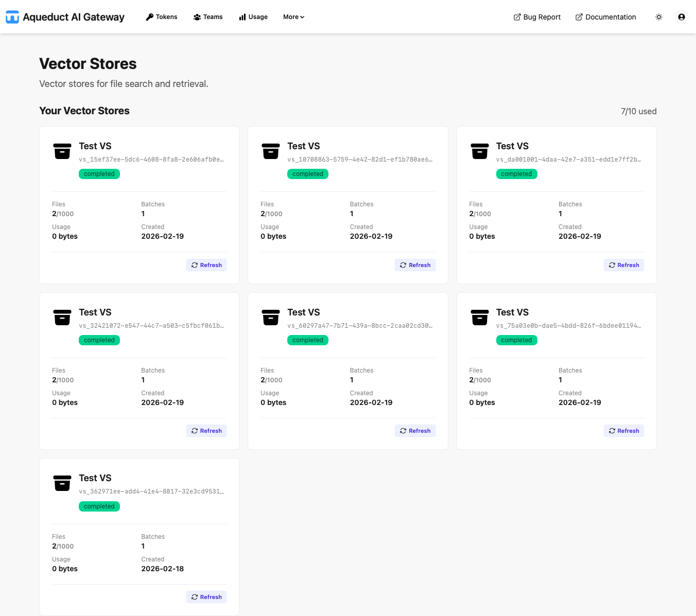Click the archive box icon on vs_da001001 card
Viewport: 696px width, 616px height.
(479, 151)
